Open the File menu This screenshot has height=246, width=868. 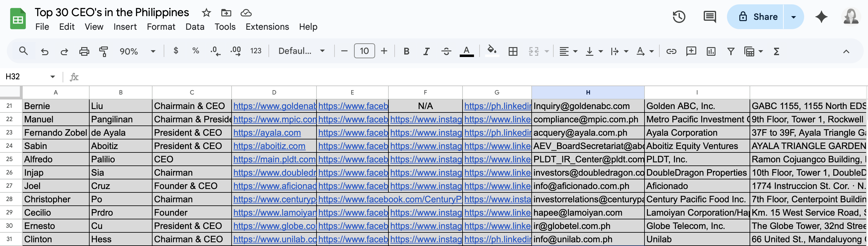coord(42,27)
